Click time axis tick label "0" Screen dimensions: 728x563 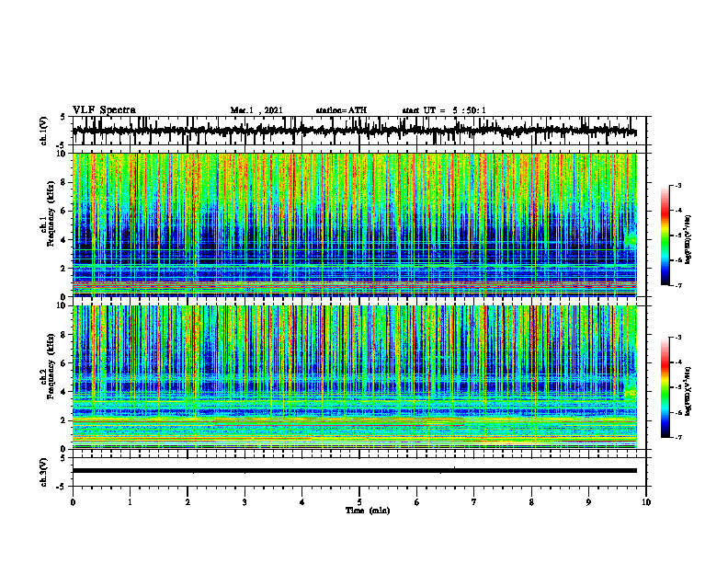[73, 502]
